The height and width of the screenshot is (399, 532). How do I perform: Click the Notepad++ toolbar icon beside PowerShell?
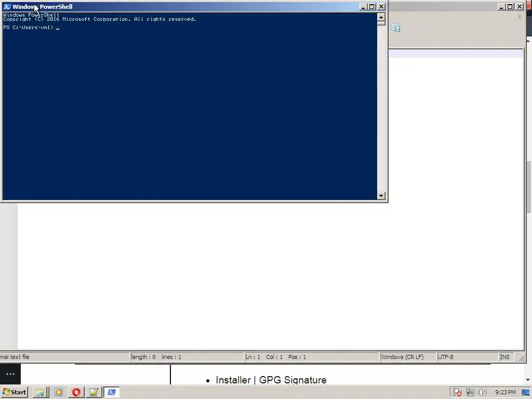pyautogui.click(x=396, y=28)
